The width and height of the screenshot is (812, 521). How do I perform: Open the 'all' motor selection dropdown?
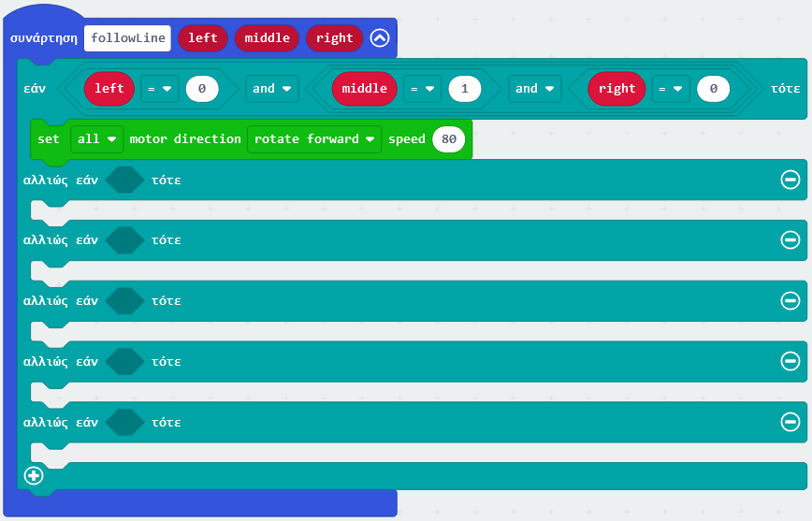point(97,138)
